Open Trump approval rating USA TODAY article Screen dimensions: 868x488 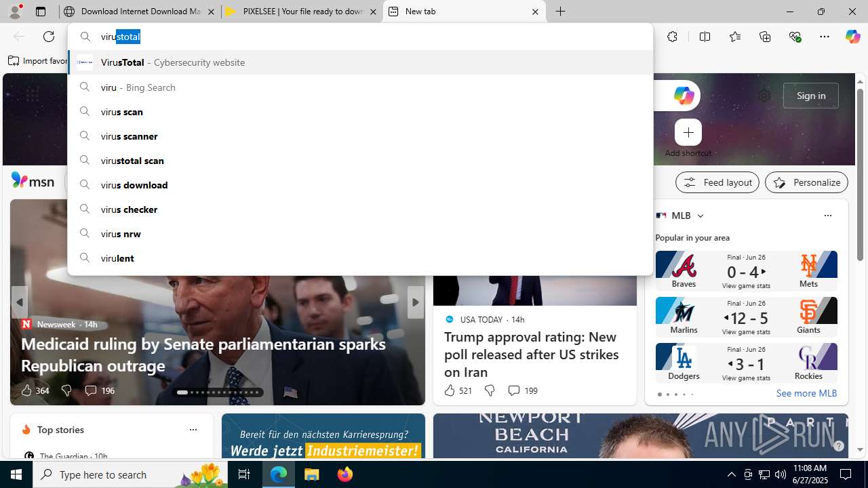[531, 354]
